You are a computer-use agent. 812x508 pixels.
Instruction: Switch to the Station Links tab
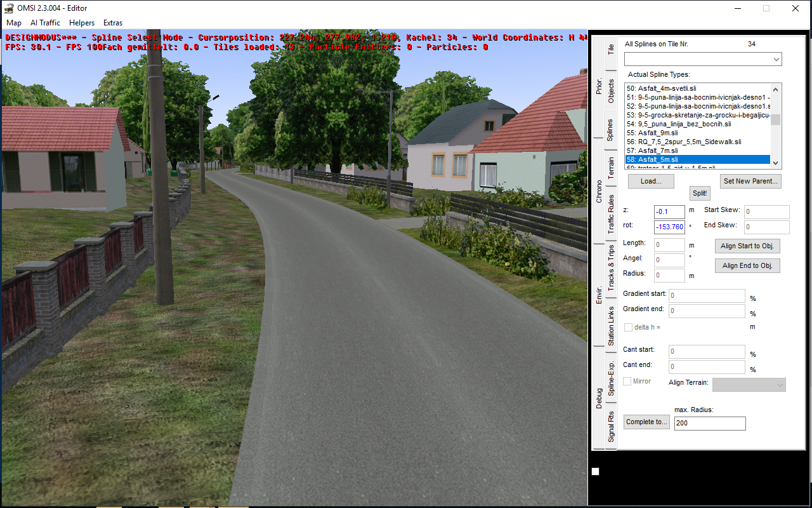[611, 326]
